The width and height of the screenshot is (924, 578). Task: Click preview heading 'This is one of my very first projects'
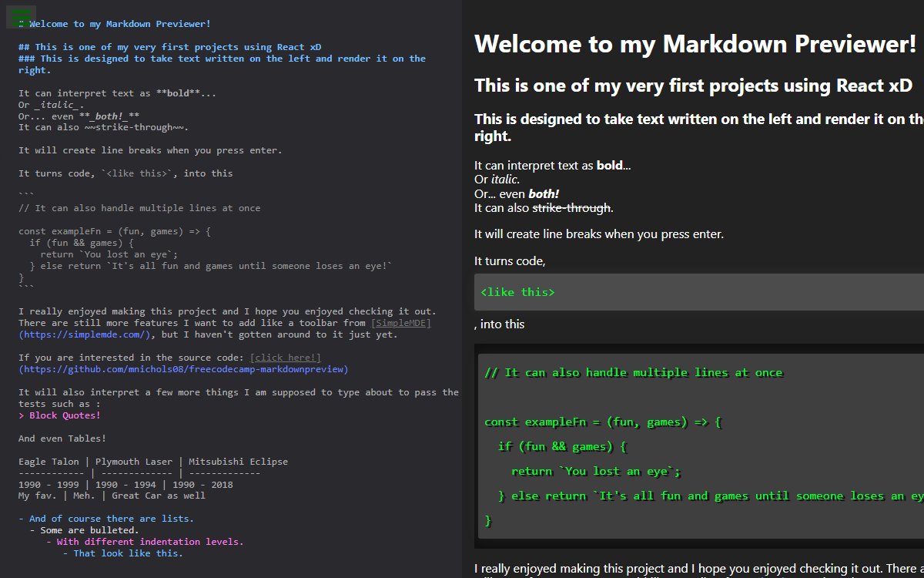[693, 86]
